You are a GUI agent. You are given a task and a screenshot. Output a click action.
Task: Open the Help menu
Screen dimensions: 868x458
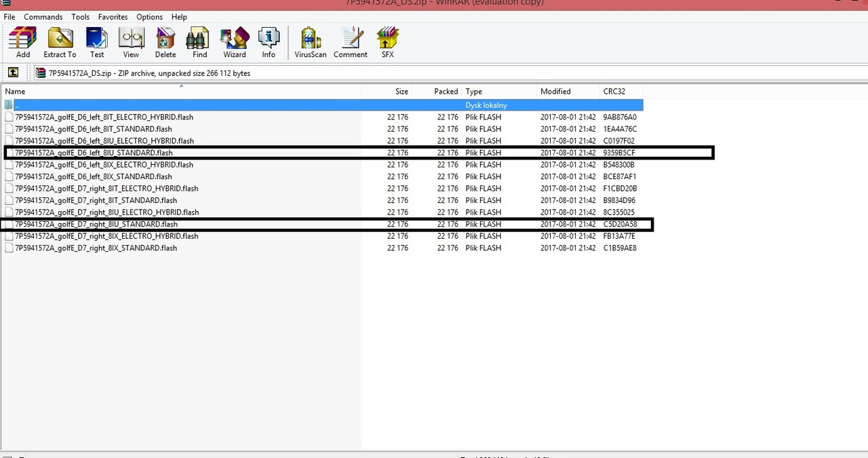(x=179, y=17)
